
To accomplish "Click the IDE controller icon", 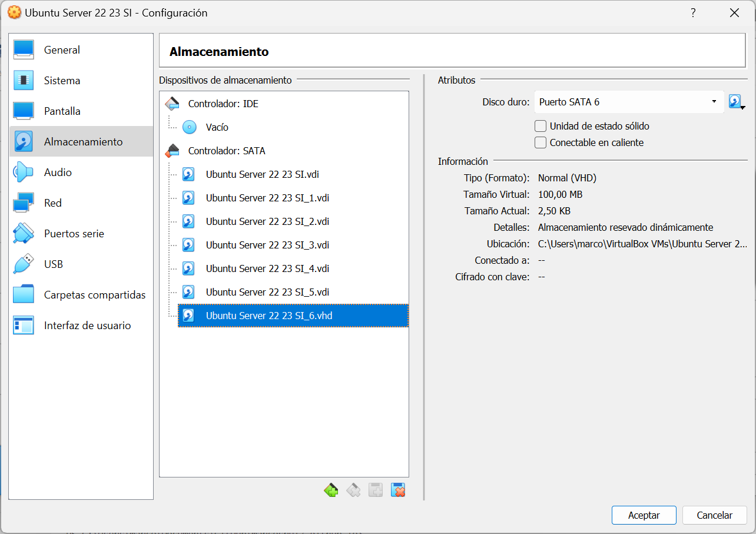I will click(172, 104).
